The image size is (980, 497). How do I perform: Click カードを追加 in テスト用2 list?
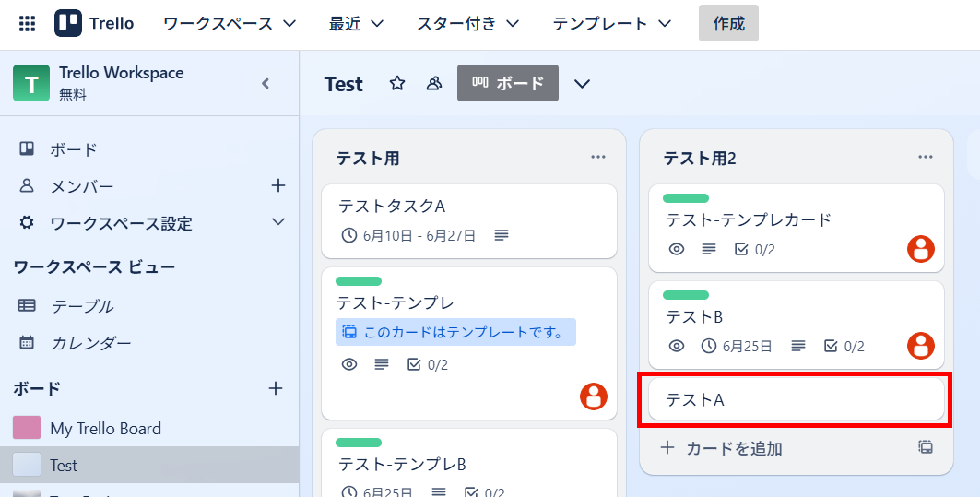pyautogui.click(x=724, y=449)
